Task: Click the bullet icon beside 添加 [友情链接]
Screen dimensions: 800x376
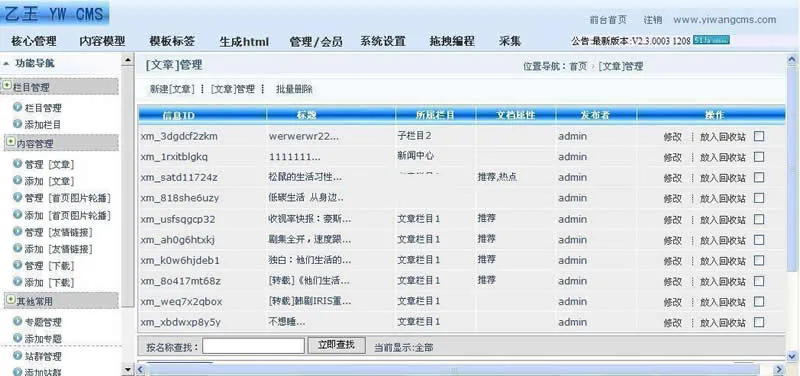Action: click(18, 248)
